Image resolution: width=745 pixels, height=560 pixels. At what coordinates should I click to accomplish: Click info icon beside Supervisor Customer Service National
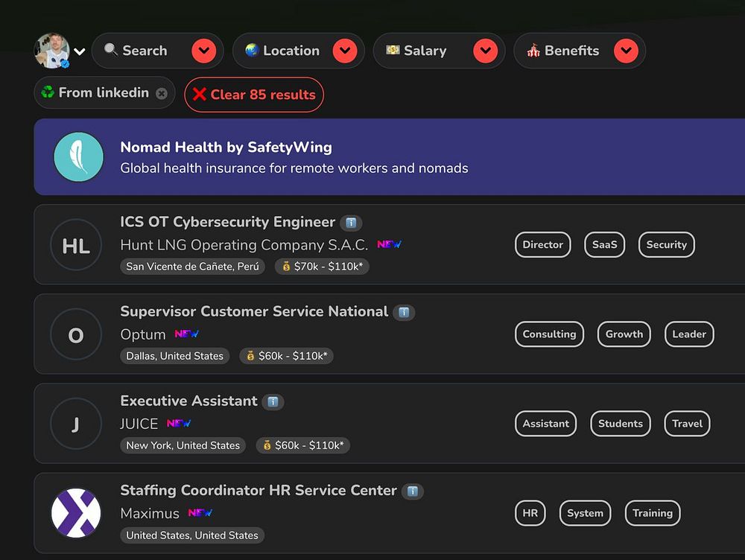(404, 313)
